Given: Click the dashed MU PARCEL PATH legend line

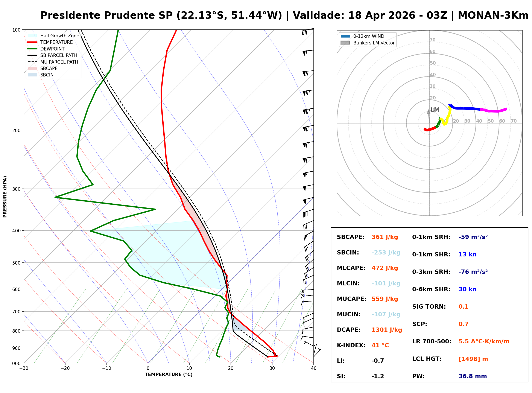Looking at the screenshot, I should pos(32,62).
